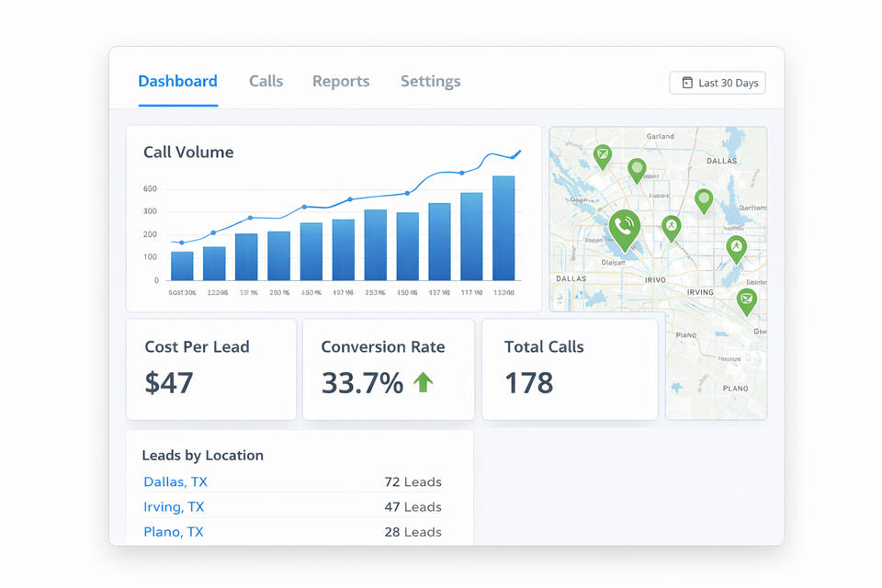Go to the Settings tab
This screenshot has height=588, width=882.
click(x=430, y=81)
